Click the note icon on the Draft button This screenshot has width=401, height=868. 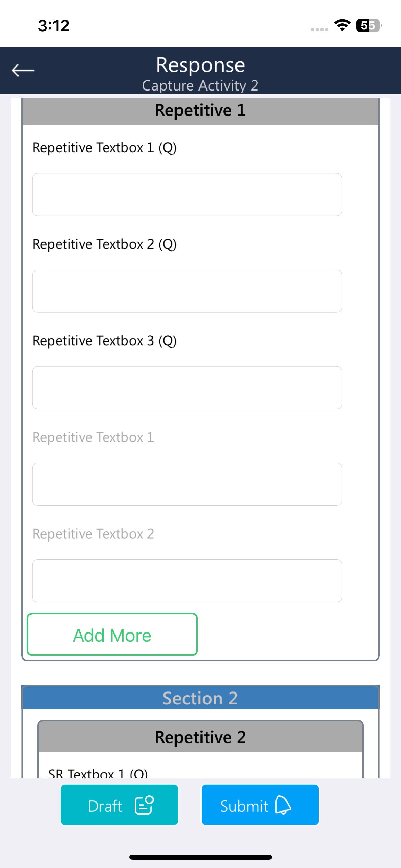pos(144,805)
